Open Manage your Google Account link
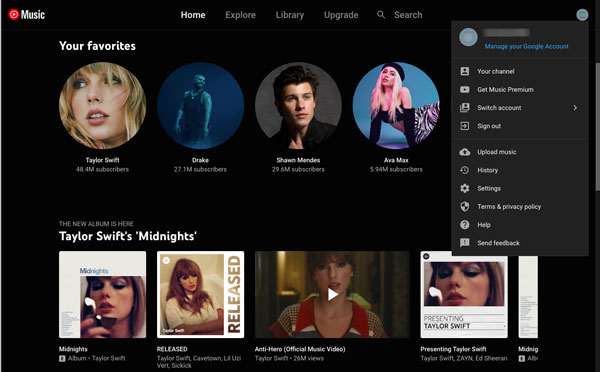The image size is (600, 372). pyautogui.click(x=526, y=46)
